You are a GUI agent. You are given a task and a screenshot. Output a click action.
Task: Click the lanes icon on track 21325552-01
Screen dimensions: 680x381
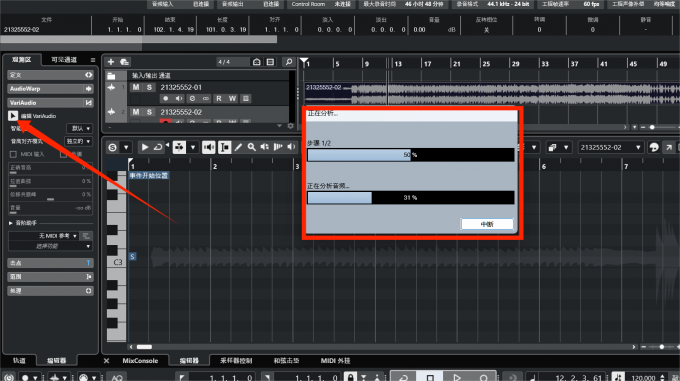pyautogui.click(x=246, y=98)
